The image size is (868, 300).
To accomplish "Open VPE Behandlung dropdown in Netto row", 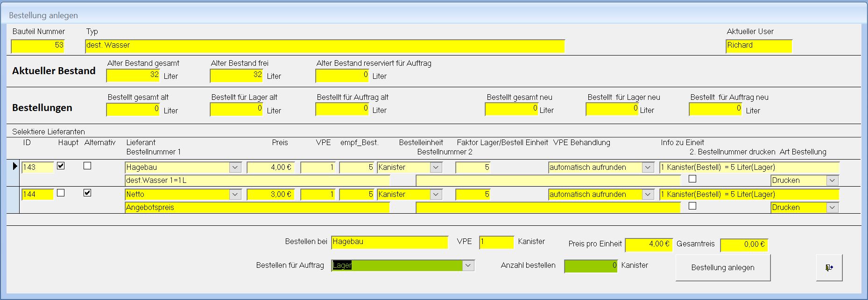I will click(647, 195).
